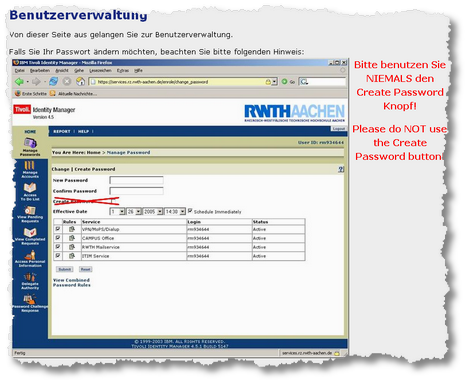The width and height of the screenshot is (465, 380).
Task: Click the Firefox Forward arrow button
Action: pos(36,81)
